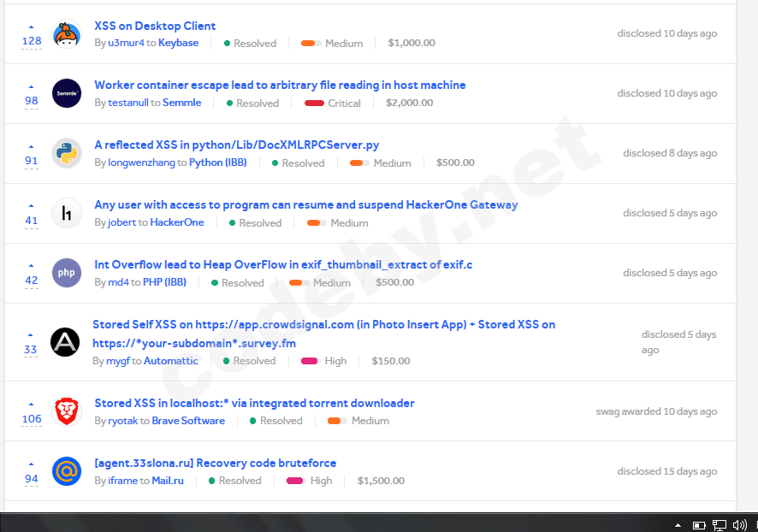The width and height of the screenshot is (758, 532).
Task: Click the $150.00 bounty amount
Action: tap(391, 361)
